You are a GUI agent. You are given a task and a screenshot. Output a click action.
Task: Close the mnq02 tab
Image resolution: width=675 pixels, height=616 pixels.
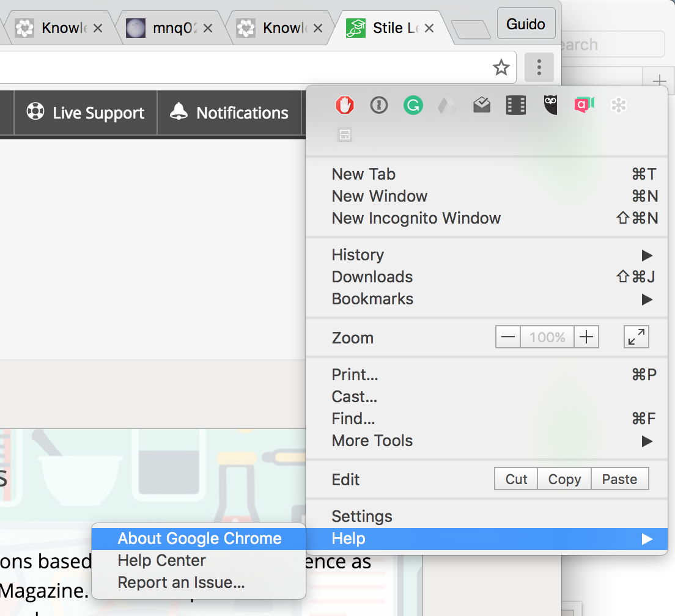(207, 28)
